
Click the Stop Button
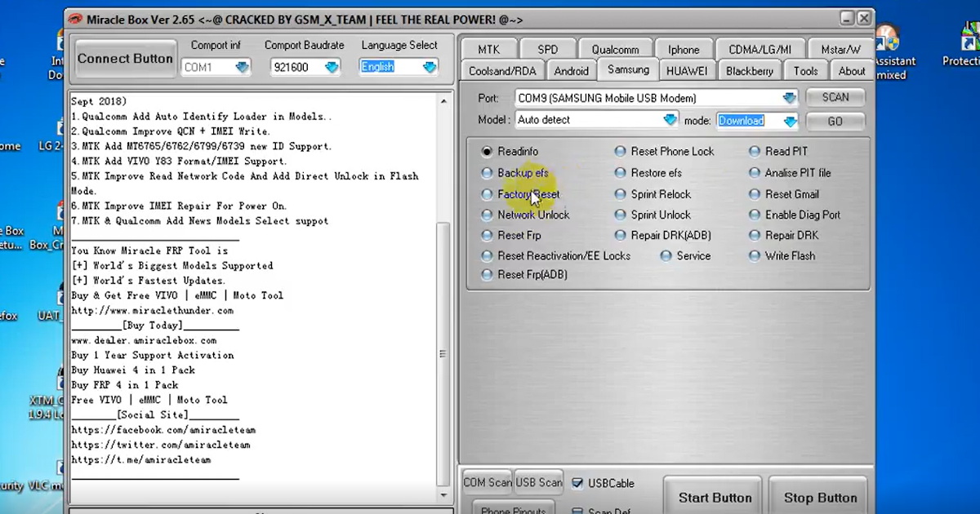[820, 498]
